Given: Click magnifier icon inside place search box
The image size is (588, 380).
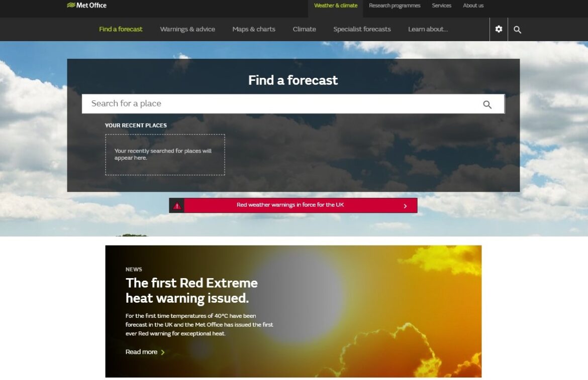Looking at the screenshot, I should pos(487,104).
